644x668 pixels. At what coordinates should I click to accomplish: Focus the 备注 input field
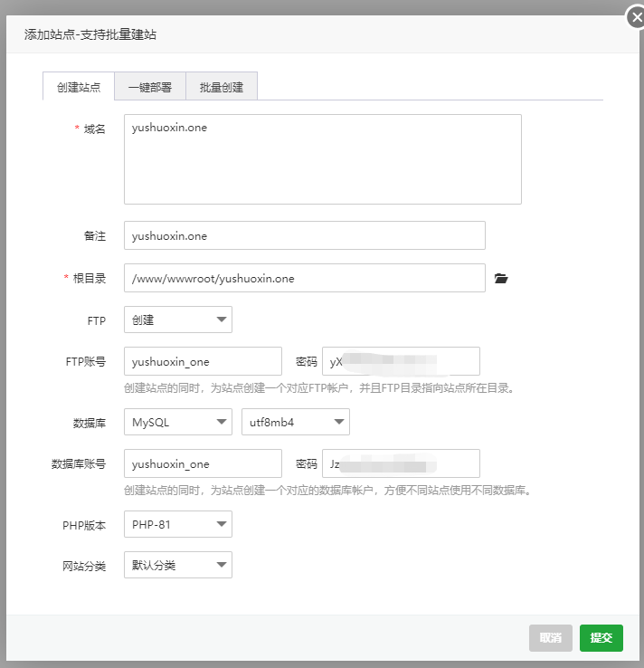[x=304, y=235]
